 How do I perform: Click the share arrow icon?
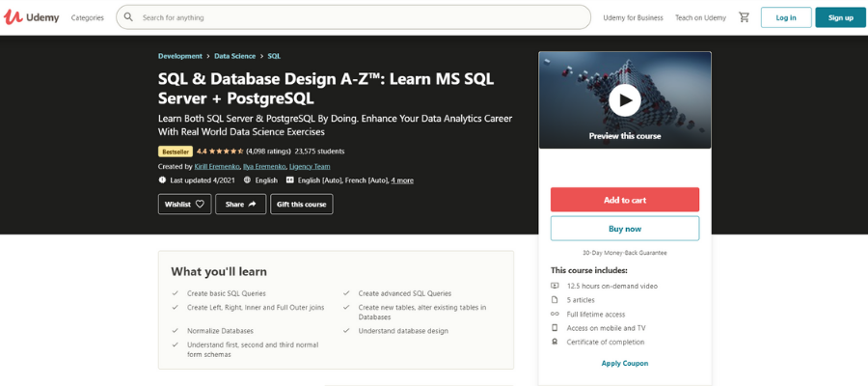tap(252, 204)
